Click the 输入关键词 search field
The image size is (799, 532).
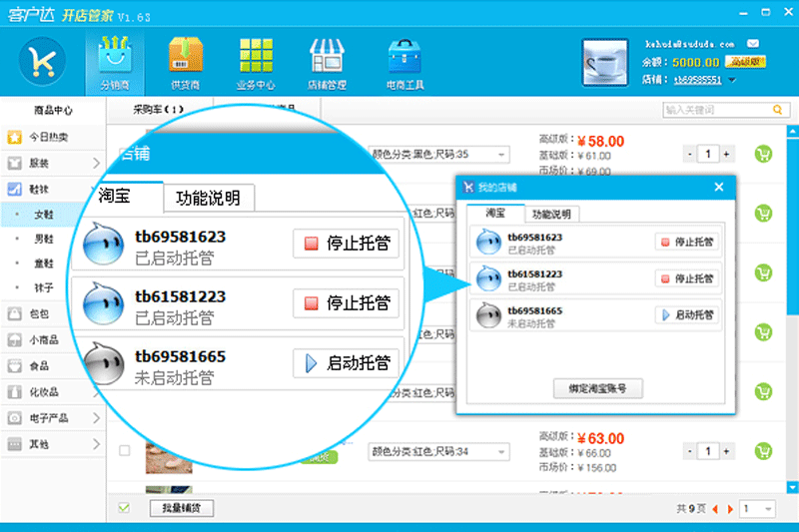point(717,110)
